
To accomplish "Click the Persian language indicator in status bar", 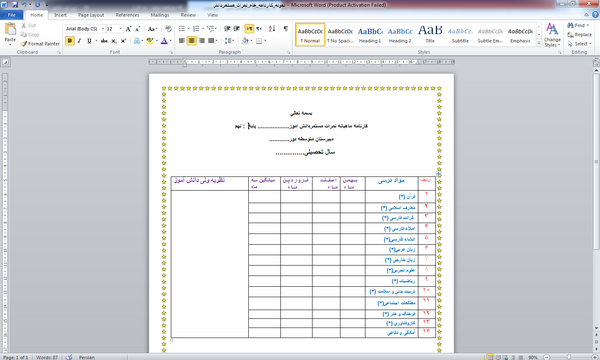I will click(x=86, y=357).
